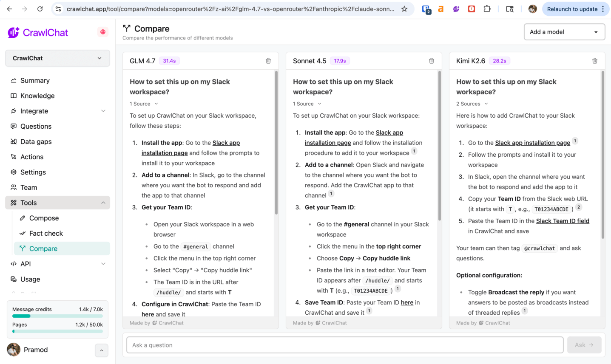Open the browser three-dot menu
611x364 pixels.
pyautogui.click(x=603, y=9)
